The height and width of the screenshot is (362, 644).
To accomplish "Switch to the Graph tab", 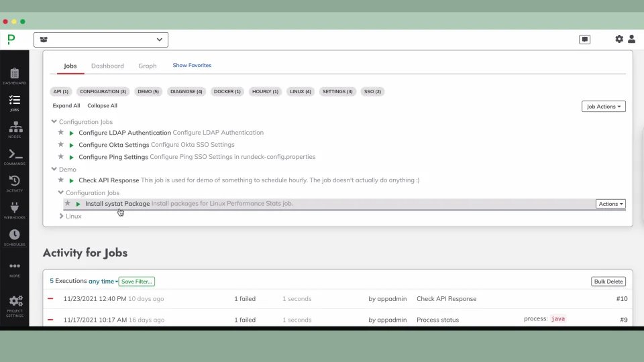I will point(148,66).
